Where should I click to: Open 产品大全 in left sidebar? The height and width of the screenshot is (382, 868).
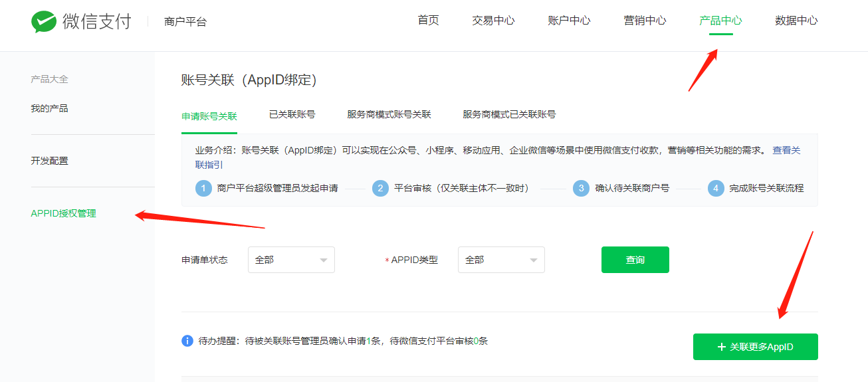click(49, 79)
